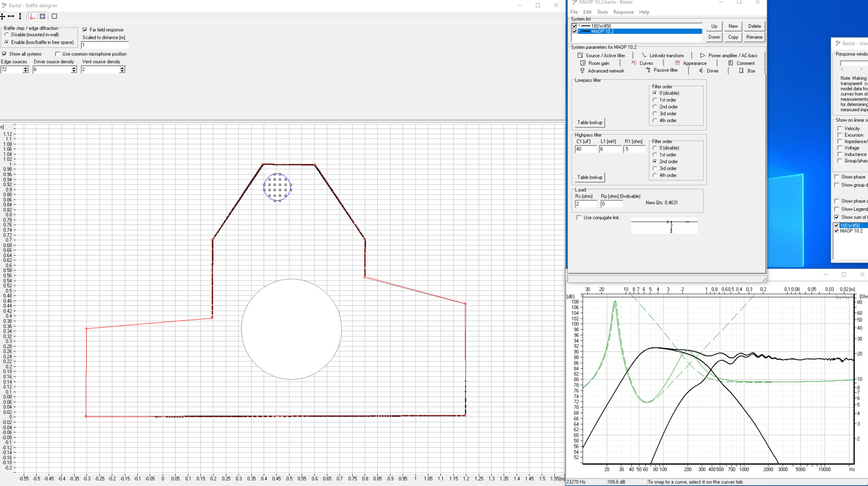Select the move-both-directions tool in Baffle designer
868x486 pixels.
[3, 16]
